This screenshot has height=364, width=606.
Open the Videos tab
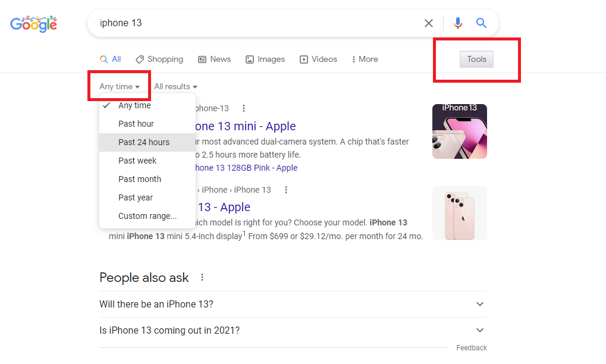pos(318,59)
